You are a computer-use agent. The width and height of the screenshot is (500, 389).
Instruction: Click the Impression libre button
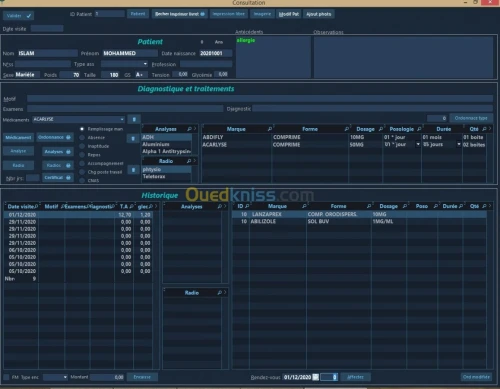click(229, 14)
